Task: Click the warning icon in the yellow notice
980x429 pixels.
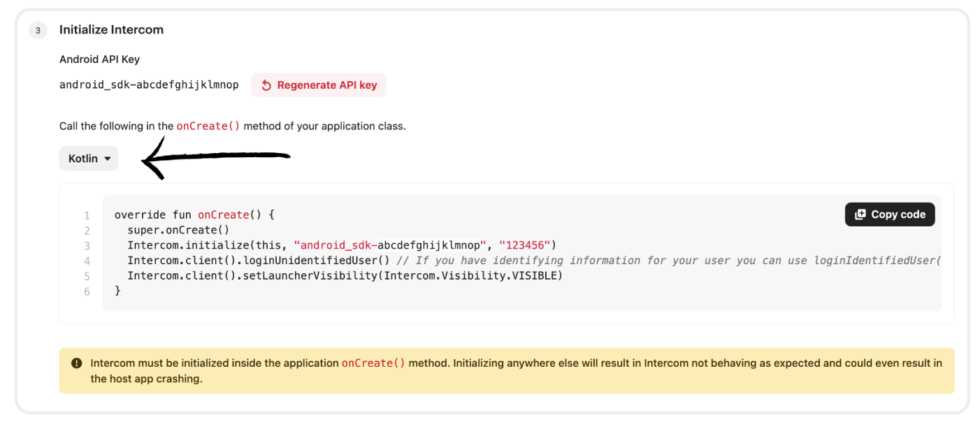Action: 77,363
